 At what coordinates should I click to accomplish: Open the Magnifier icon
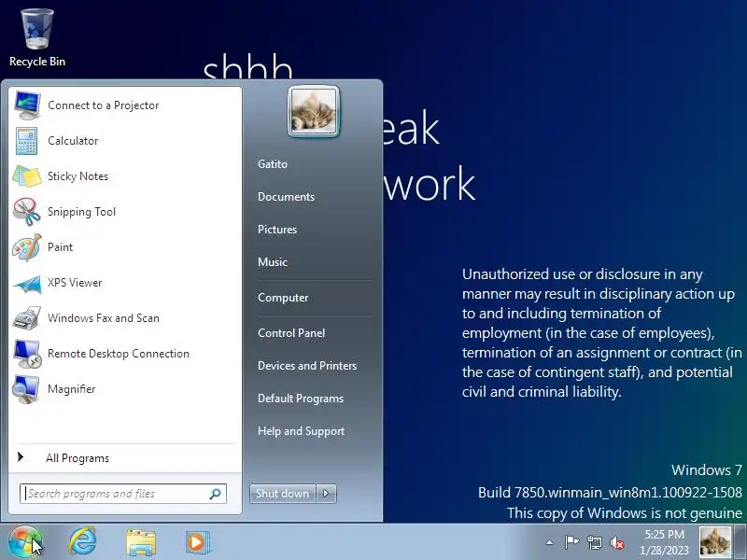click(x=26, y=389)
